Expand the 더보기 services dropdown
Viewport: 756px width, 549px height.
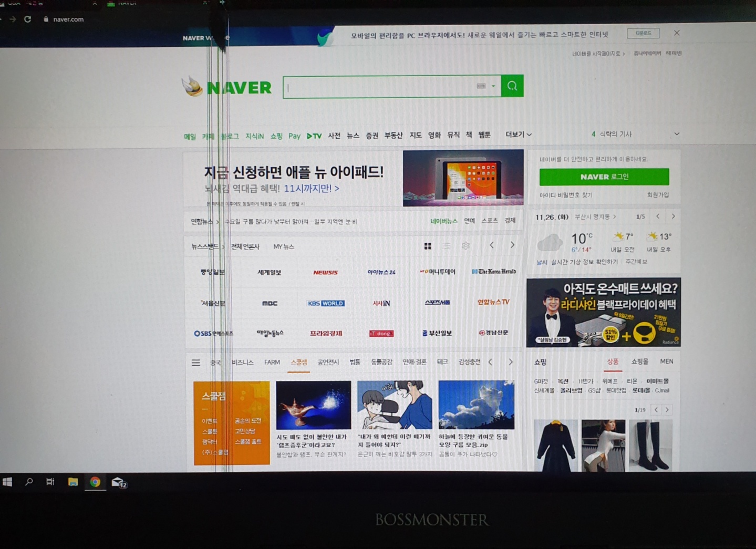[x=519, y=134]
